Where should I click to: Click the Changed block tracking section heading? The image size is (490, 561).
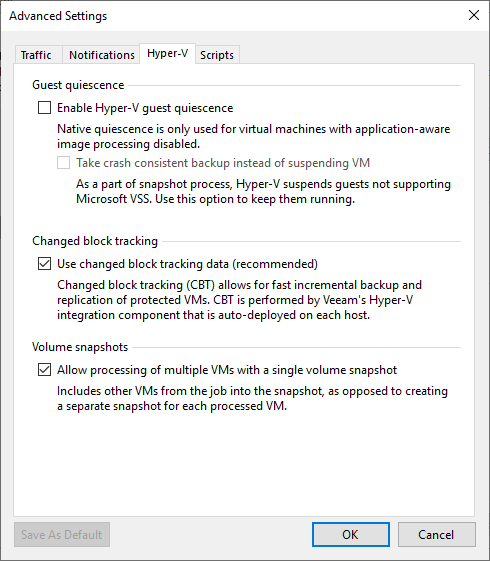(x=95, y=241)
